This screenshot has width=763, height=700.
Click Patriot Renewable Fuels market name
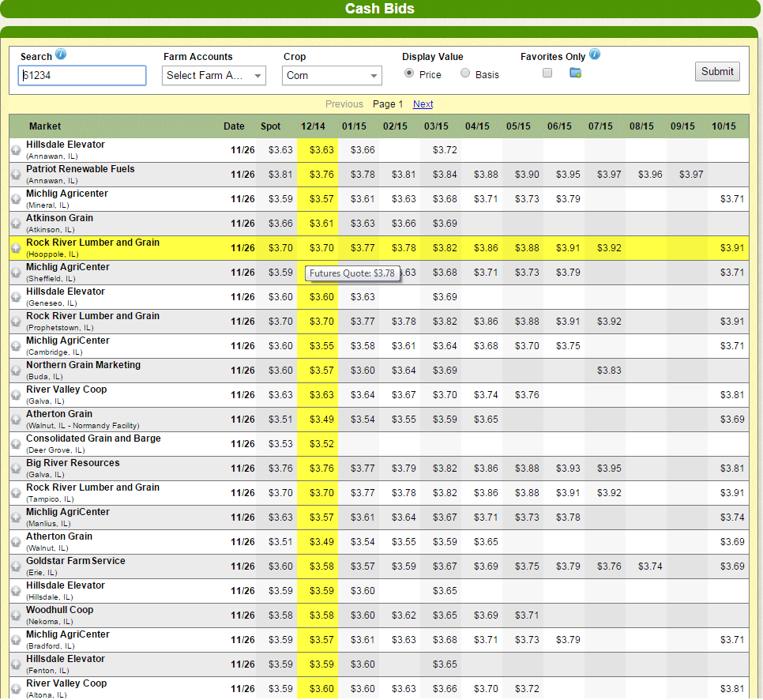(81, 169)
